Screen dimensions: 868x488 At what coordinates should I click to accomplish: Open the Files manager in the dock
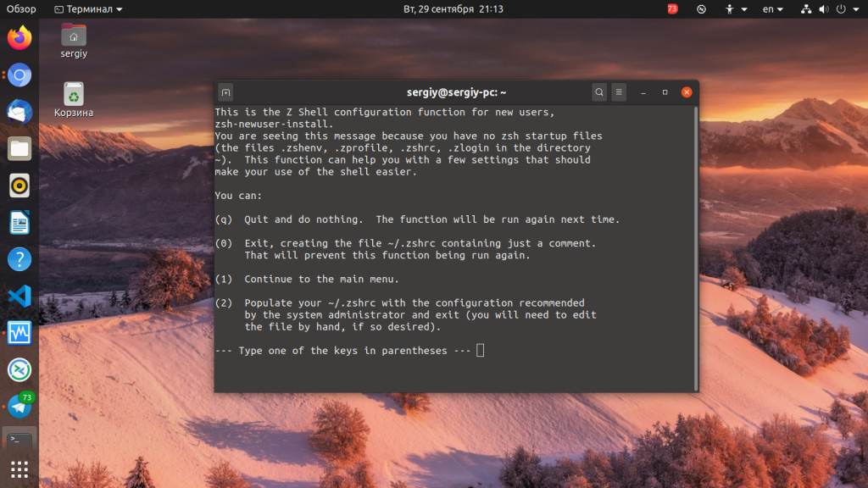(x=19, y=149)
